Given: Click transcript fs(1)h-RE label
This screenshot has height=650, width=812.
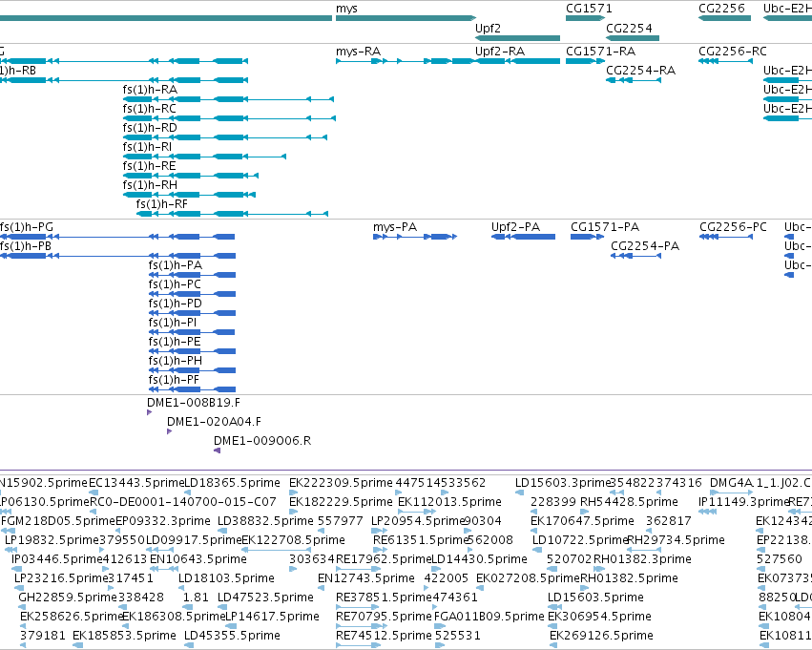Looking at the screenshot, I should [x=149, y=166].
